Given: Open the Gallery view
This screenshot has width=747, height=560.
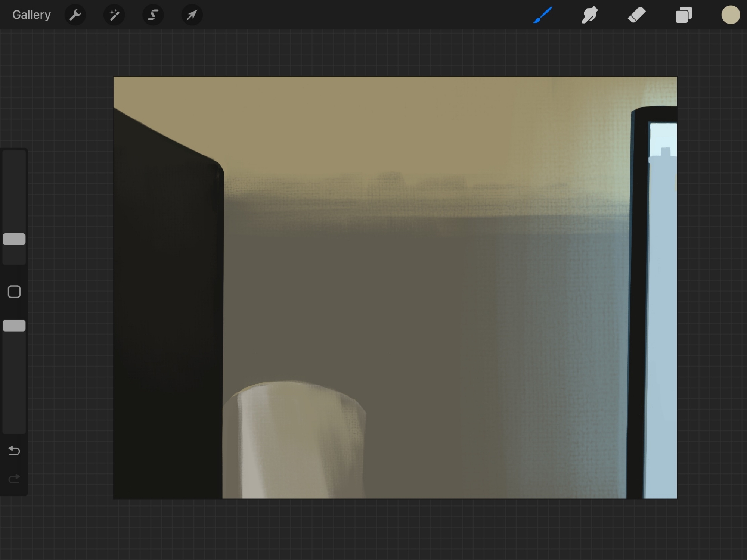Looking at the screenshot, I should pos(31,15).
